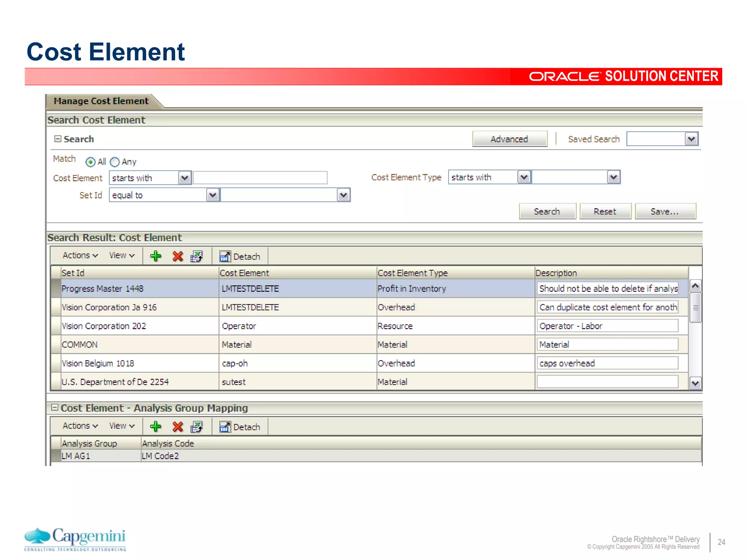Click 'Cost Element' column header in results
Viewport: 747px width, 560px height.
coord(298,273)
